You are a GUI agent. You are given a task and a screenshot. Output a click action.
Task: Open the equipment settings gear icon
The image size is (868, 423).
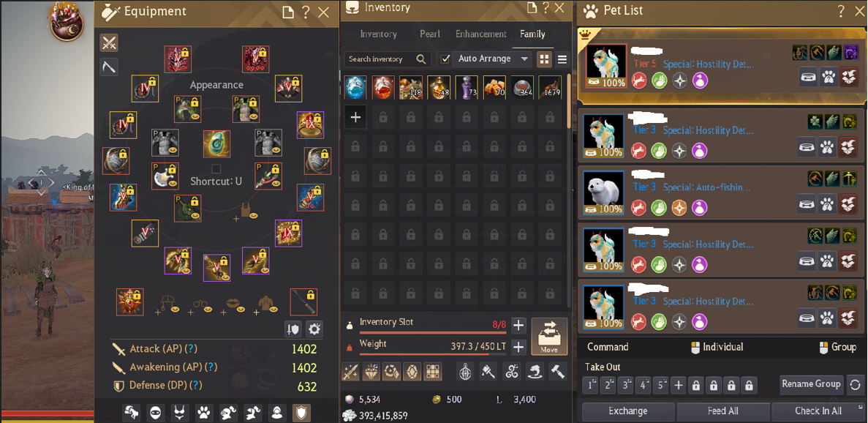[314, 329]
